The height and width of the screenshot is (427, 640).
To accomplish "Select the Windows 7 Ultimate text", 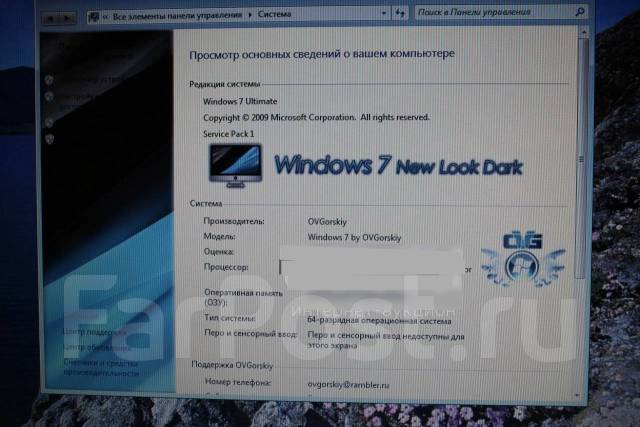I will (x=240, y=101).
